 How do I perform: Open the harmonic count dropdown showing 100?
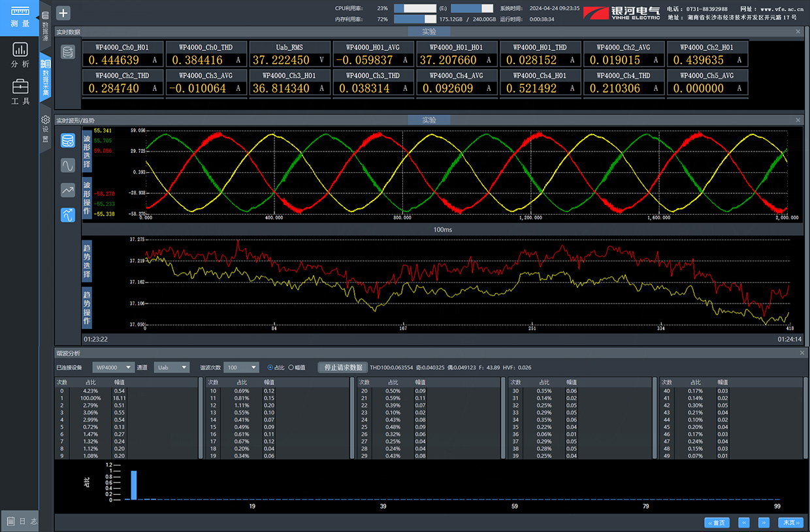tap(241, 368)
